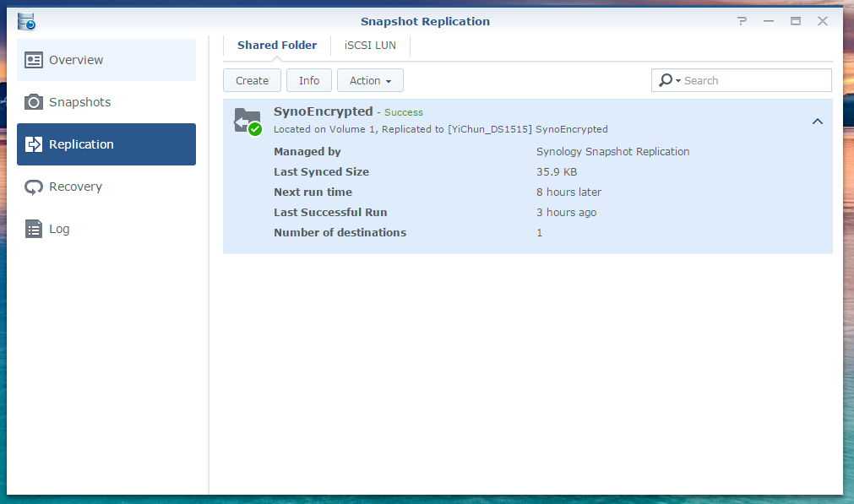Click the Log list icon
Screen dimensions: 854x504
point(33,229)
